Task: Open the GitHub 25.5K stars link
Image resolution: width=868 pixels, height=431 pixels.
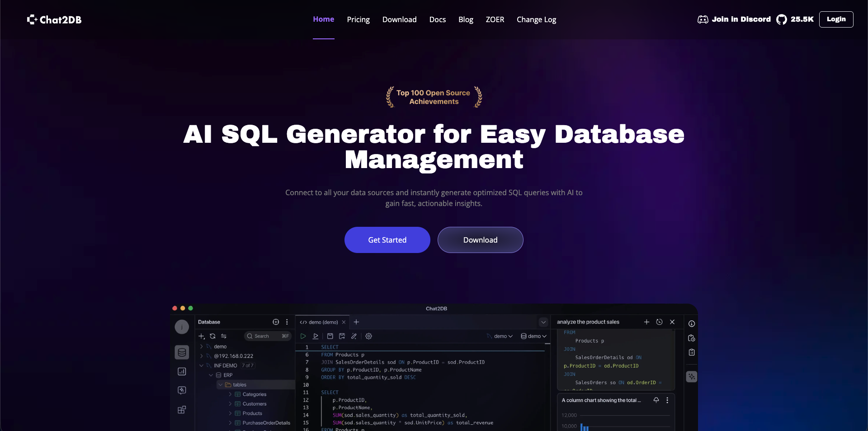Action: pyautogui.click(x=795, y=19)
